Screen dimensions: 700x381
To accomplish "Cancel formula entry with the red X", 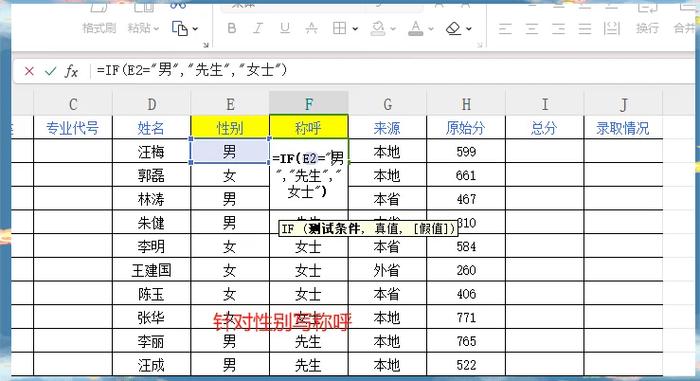I will click(x=29, y=71).
